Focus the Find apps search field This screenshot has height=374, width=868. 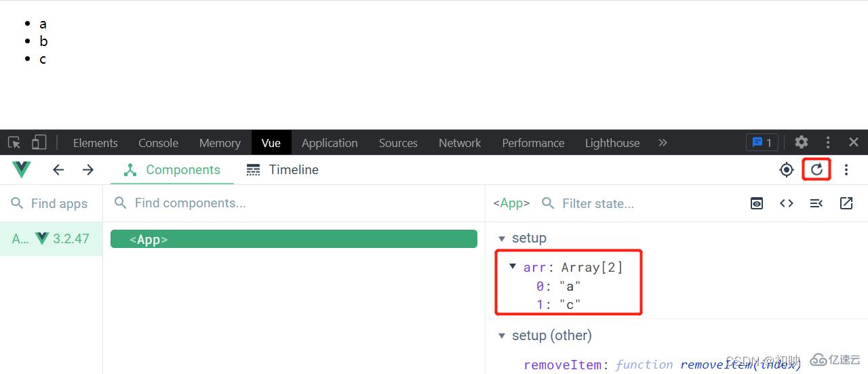tap(51, 203)
